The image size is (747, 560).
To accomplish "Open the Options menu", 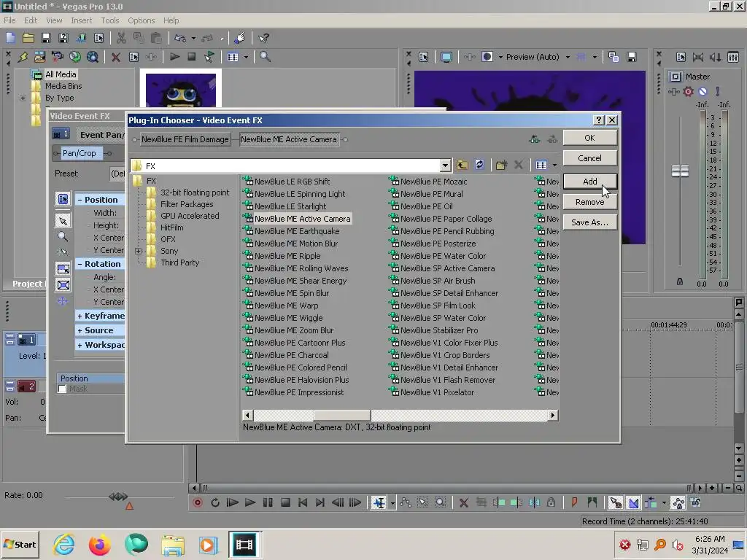I will (x=141, y=20).
